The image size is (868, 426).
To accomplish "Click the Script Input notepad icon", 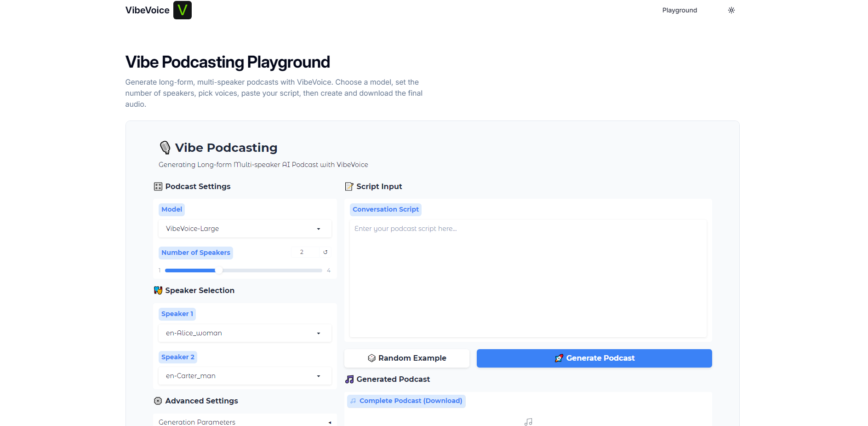I will [x=349, y=186].
